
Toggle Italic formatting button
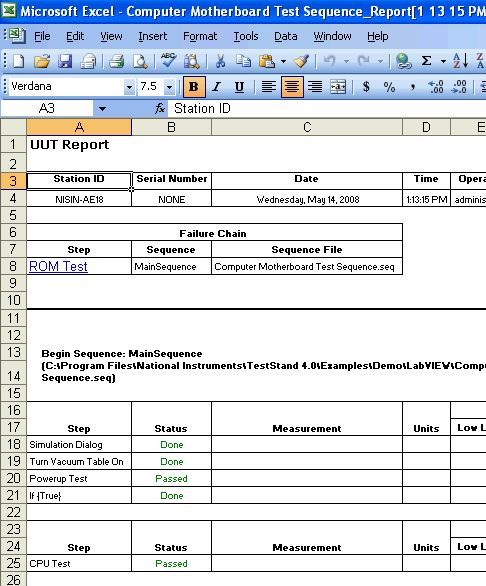pyautogui.click(x=216, y=87)
